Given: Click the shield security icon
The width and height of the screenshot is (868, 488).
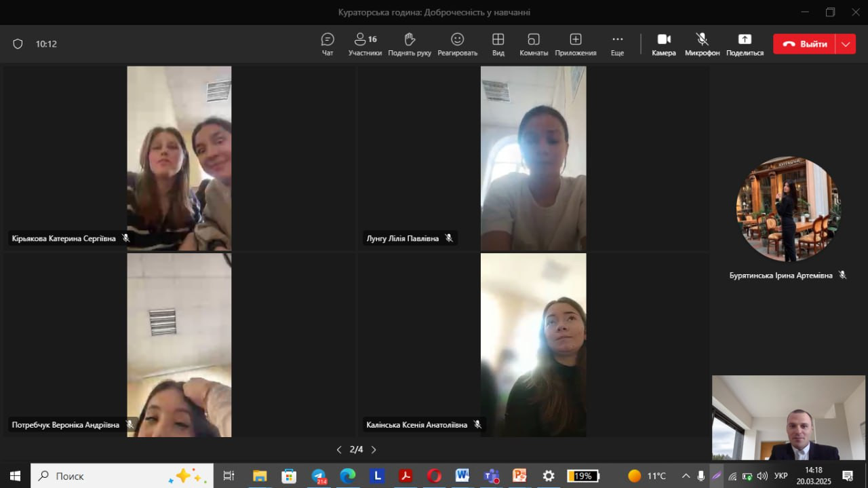Looking at the screenshot, I should (18, 44).
